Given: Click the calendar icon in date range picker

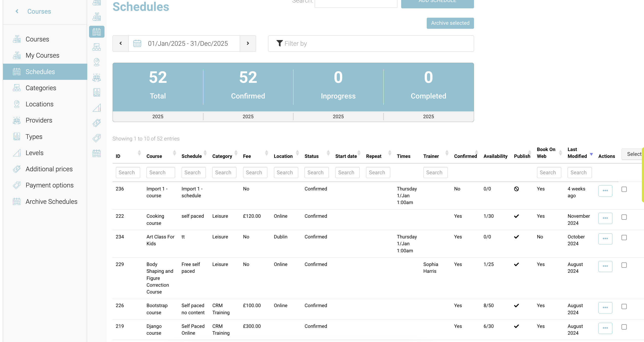Looking at the screenshot, I should click(x=137, y=43).
